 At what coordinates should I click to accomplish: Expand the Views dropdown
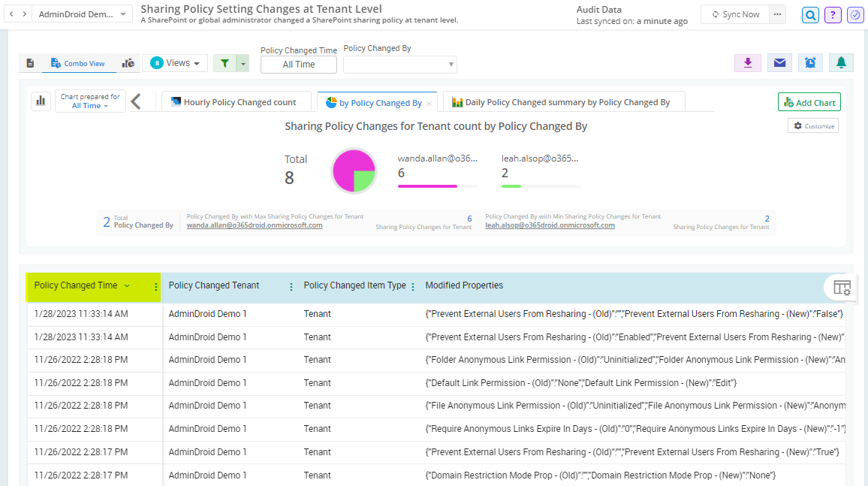coord(175,63)
